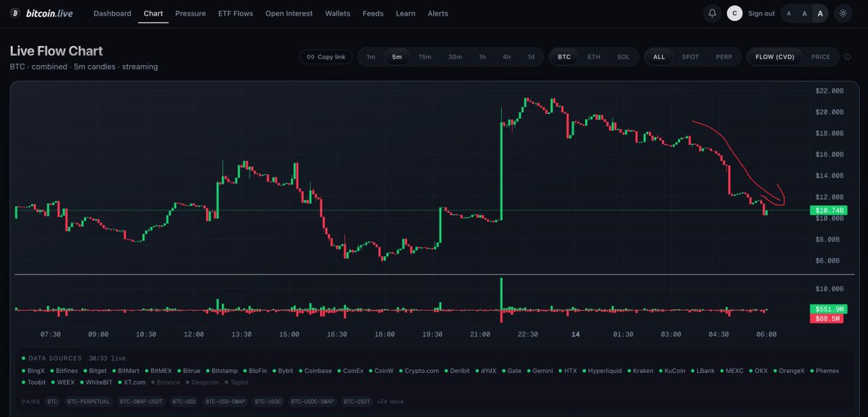Click the $88.5M red volume label
The image size is (868, 417).
pos(825,318)
